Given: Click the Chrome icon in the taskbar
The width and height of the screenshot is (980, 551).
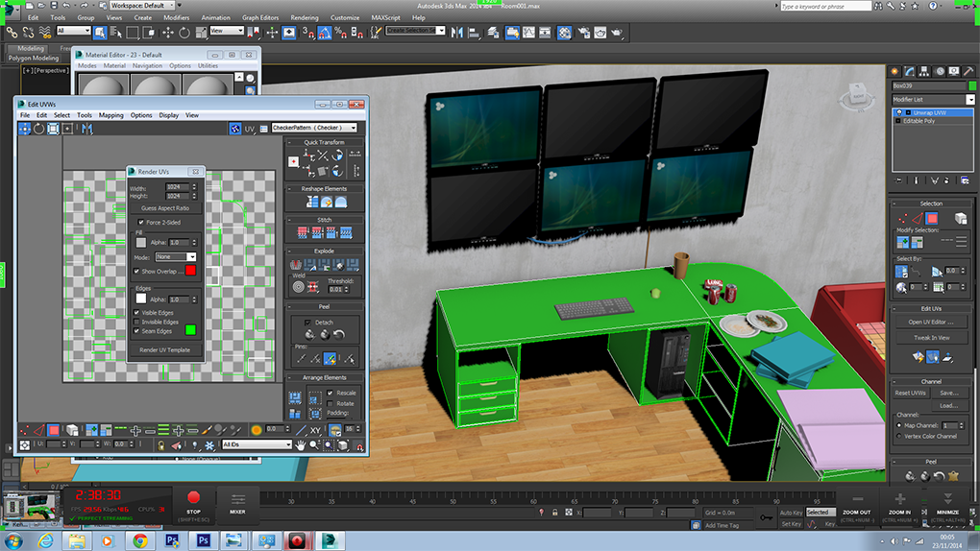Looking at the screenshot, I should 140,540.
